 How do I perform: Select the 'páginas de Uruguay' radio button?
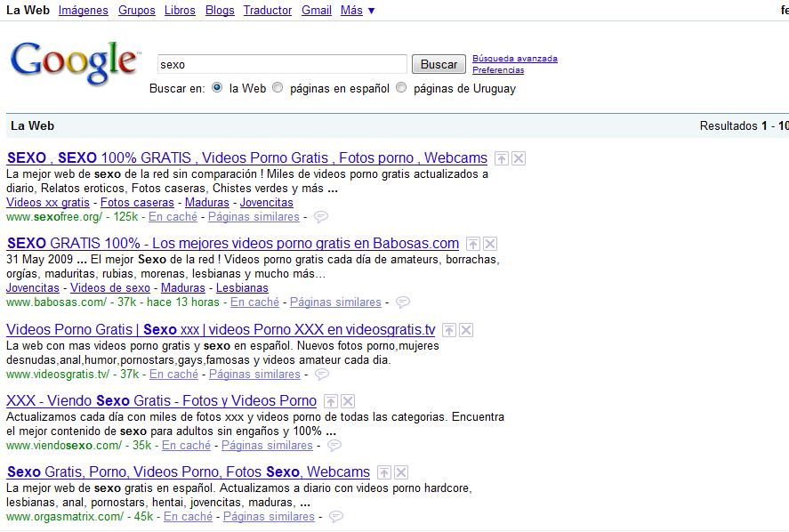pyautogui.click(x=401, y=87)
